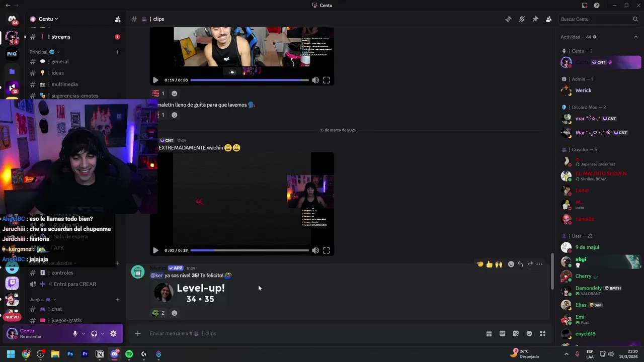Open input device options arrow beside microphone

(84, 333)
